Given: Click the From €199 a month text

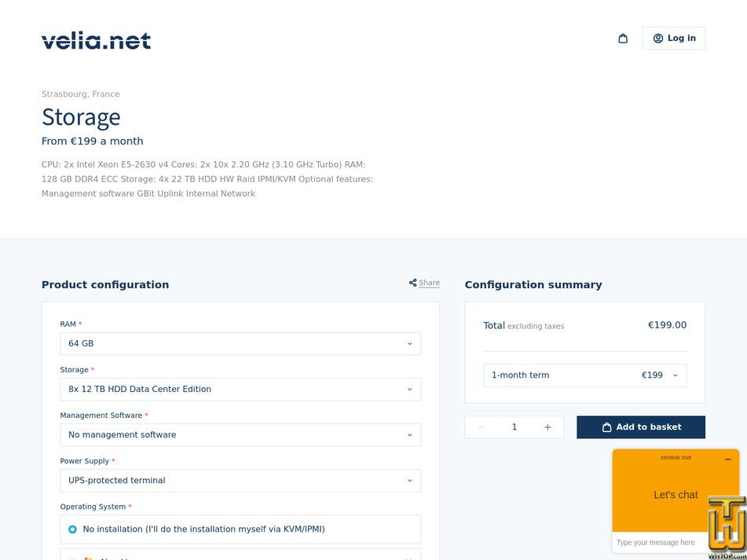Looking at the screenshot, I should point(93,141).
